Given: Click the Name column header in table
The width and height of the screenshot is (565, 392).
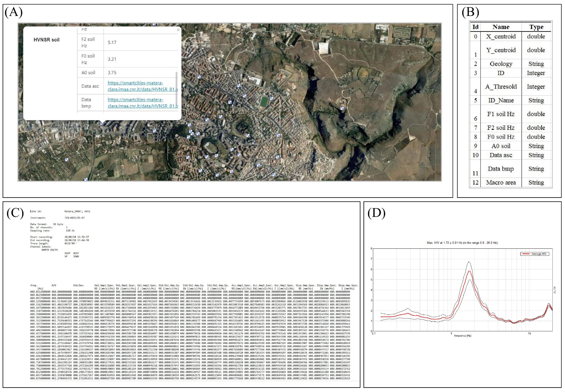Looking at the screenshot, I should click(501, 27).
